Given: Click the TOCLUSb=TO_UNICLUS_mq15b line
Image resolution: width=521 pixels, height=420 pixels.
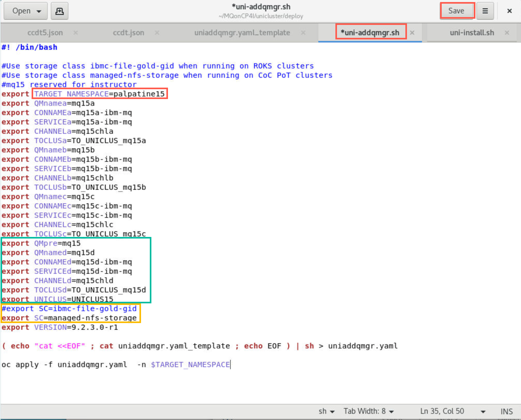Looking at the screenshot, I should click(74, 187).
